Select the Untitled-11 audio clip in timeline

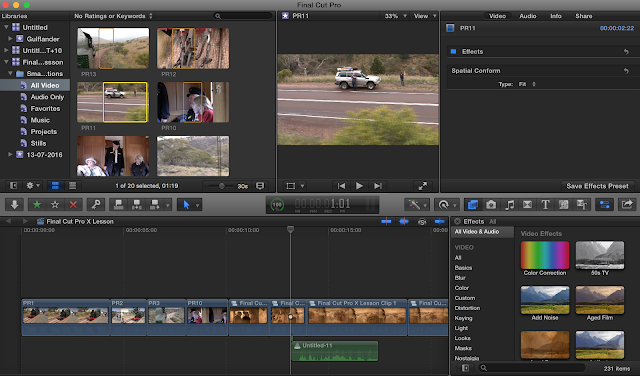point(335,351)
